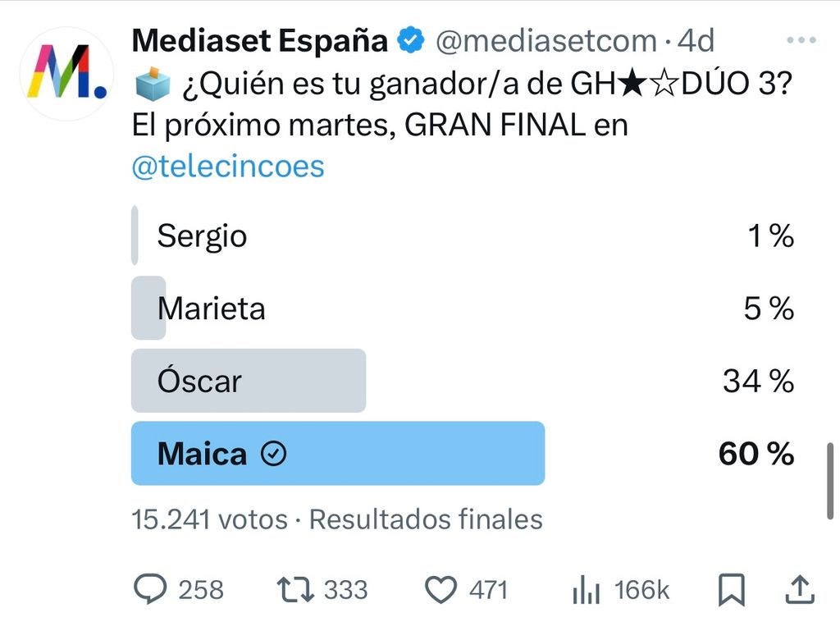
Task: Select the Óscar poll result bar
Action: (x=249, y=381)
